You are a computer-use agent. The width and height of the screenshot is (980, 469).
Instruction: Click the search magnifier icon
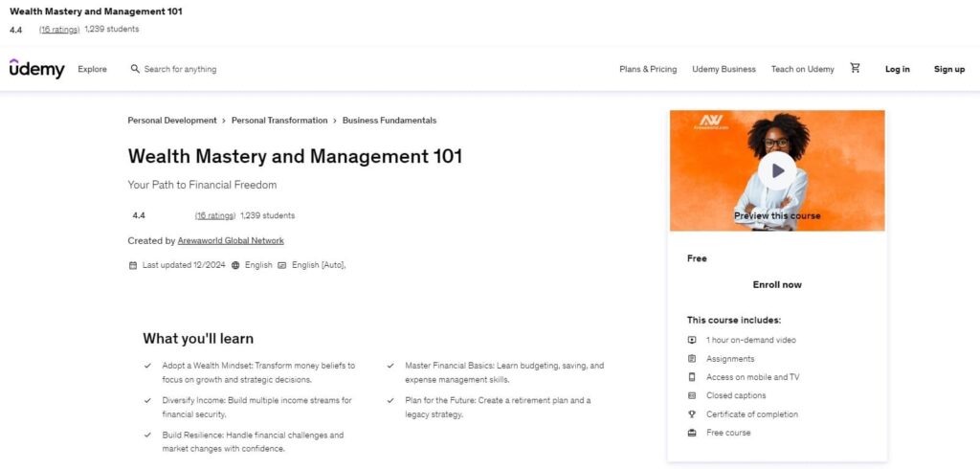coord(135,69)
